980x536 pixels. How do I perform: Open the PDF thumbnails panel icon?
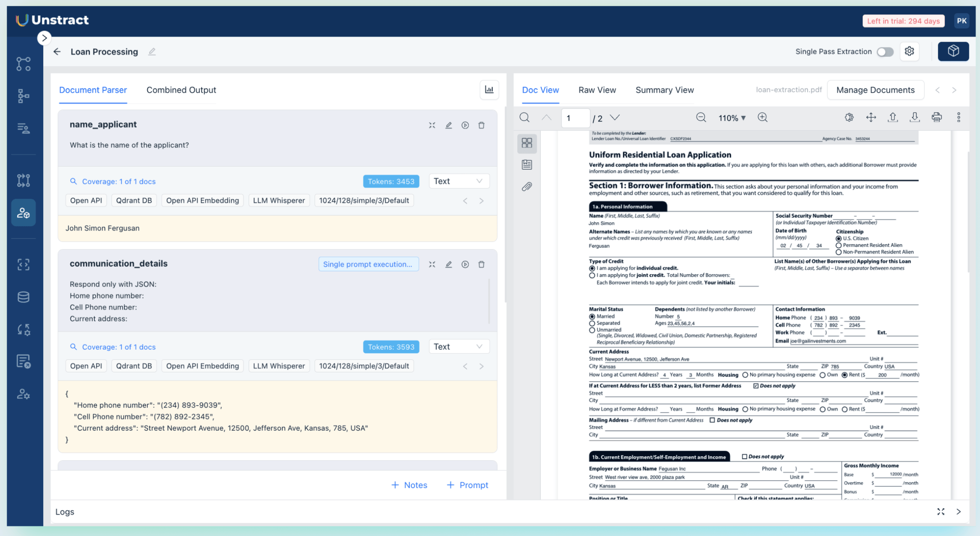(x=527, y=143)
